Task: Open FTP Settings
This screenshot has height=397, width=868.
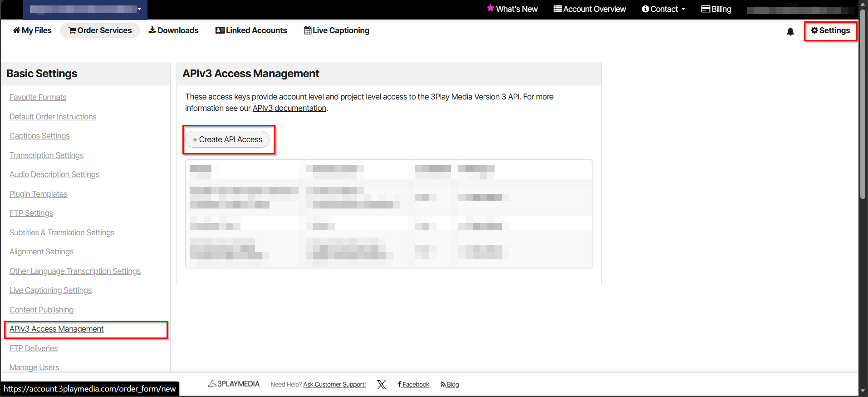Action: point(31,213)
